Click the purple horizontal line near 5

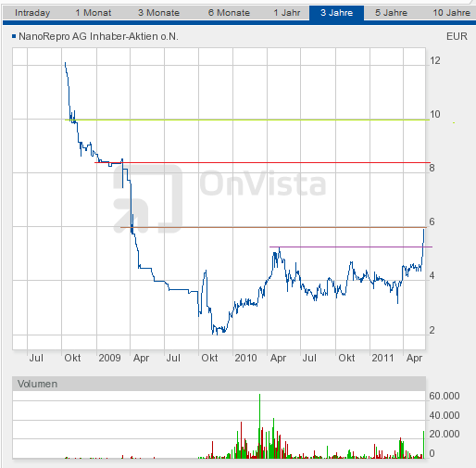tap(351, 247)
